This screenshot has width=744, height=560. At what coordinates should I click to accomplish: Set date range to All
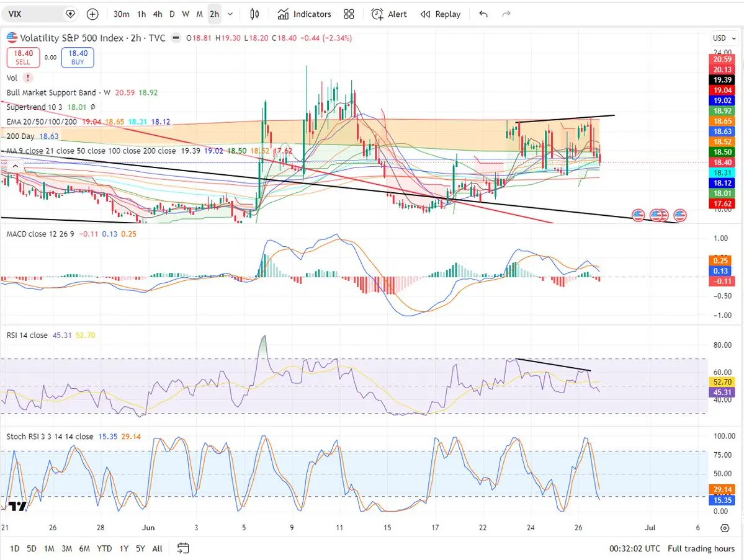tap(157, 549)
